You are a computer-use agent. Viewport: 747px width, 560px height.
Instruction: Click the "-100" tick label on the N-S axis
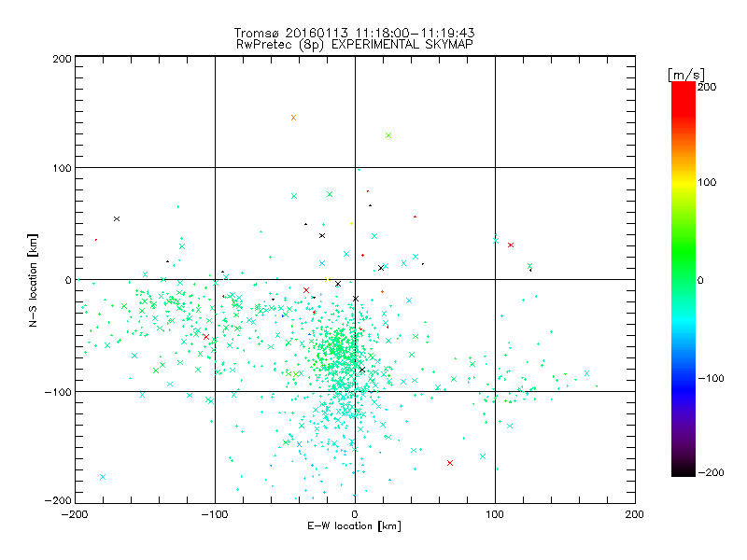58,392
